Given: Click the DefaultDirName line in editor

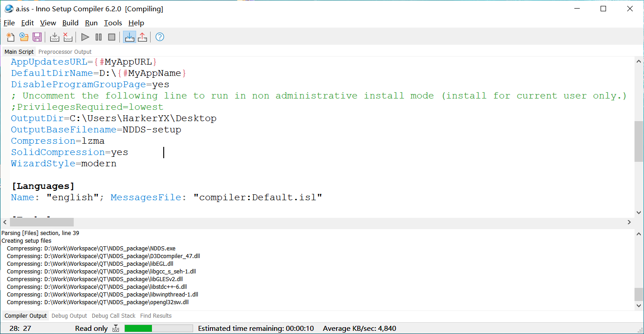Looking at the screenshot, I should tap(99, 73).
